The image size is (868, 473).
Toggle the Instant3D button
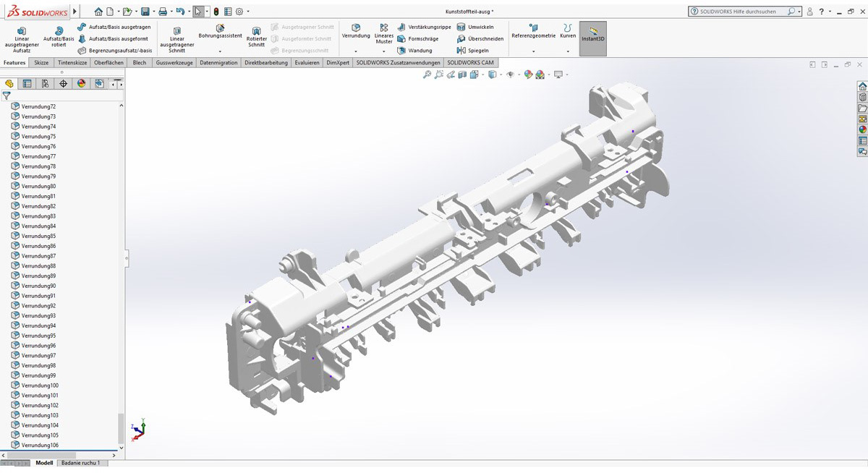[593, 38]
